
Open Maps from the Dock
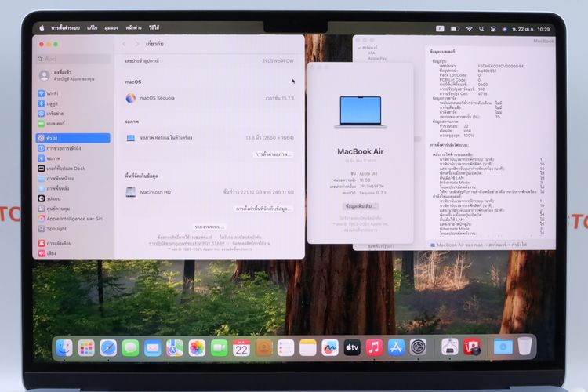coord(175,348)
